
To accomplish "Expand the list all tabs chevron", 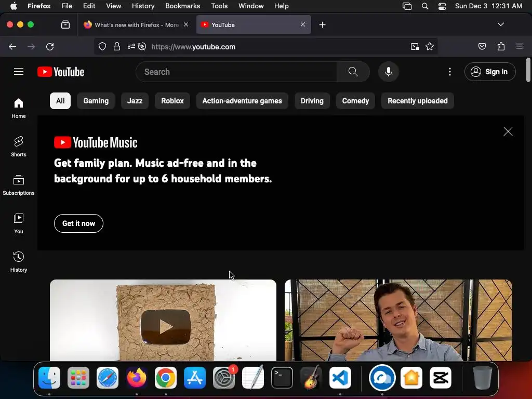I will click(x=501, y=24).
